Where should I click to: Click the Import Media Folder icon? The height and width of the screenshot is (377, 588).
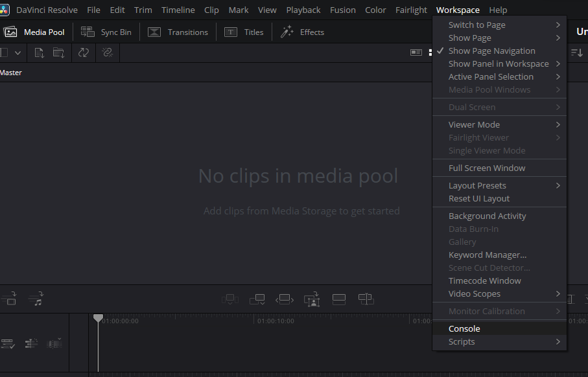[59, 52]
